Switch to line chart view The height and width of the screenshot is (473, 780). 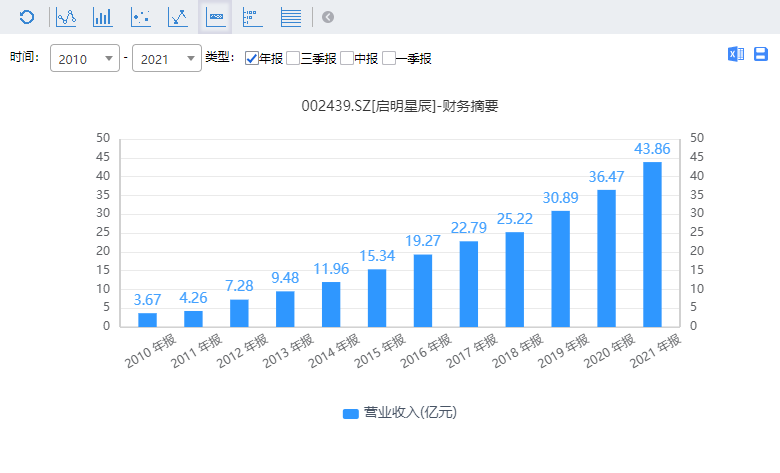(66, 17)
